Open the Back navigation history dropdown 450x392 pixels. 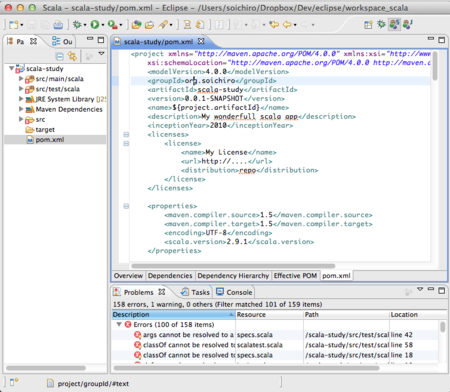[x=295, y=25]
